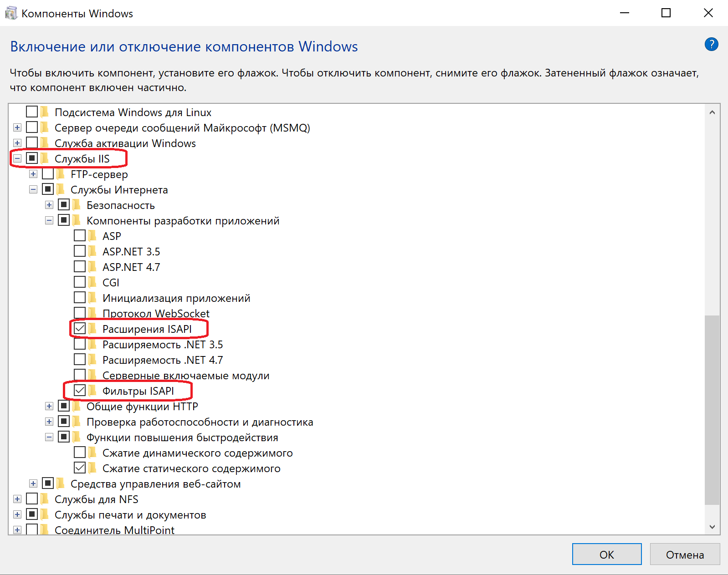Image resolution: width=728 pixels, height=575 pixels.
Task: Collapse Функции повышения быстродействия node
Action: [x=49, y=438]
